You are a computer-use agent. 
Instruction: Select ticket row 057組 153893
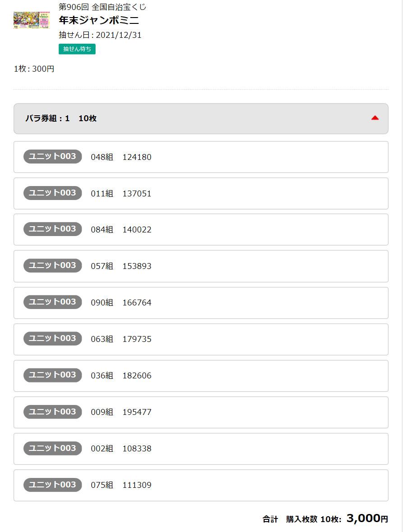coord(201,266)
